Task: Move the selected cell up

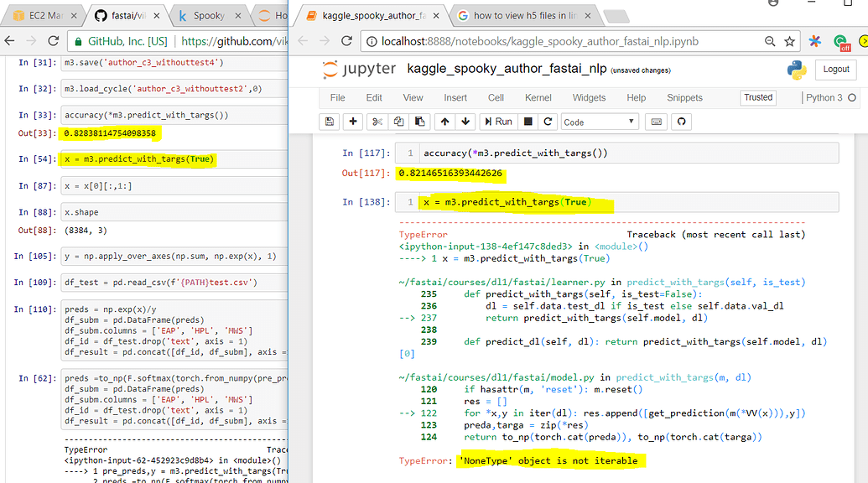Action: pyautogui.click(x=444, y=122)
